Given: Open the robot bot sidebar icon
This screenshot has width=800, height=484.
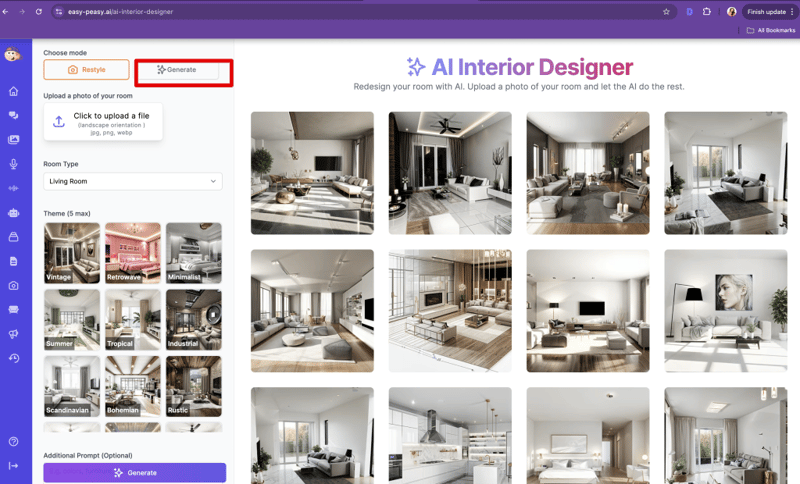Looking at the screenshot, I should (x=13, y=213).
